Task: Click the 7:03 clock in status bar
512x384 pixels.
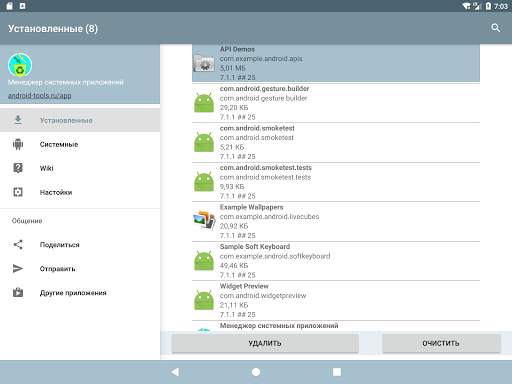Action: click(501, 6)
